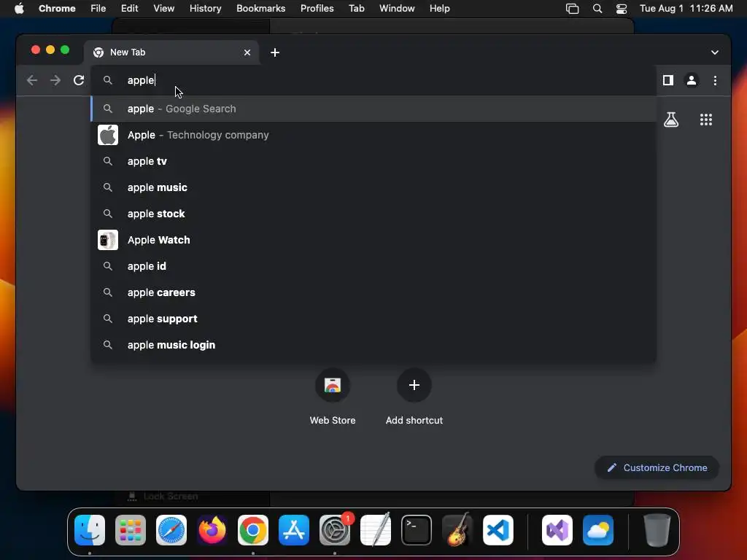747x560 pixels.
Task: Open the Google apps grid
Action: pyautogui.click(x=706, y=120)
